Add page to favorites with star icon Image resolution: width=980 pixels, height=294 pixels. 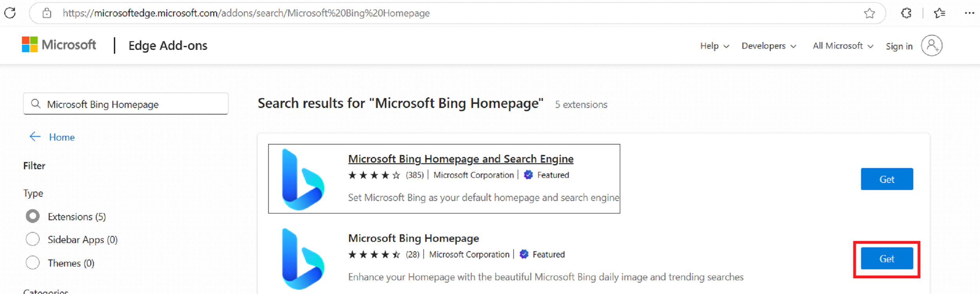click(x=869, y=13)
